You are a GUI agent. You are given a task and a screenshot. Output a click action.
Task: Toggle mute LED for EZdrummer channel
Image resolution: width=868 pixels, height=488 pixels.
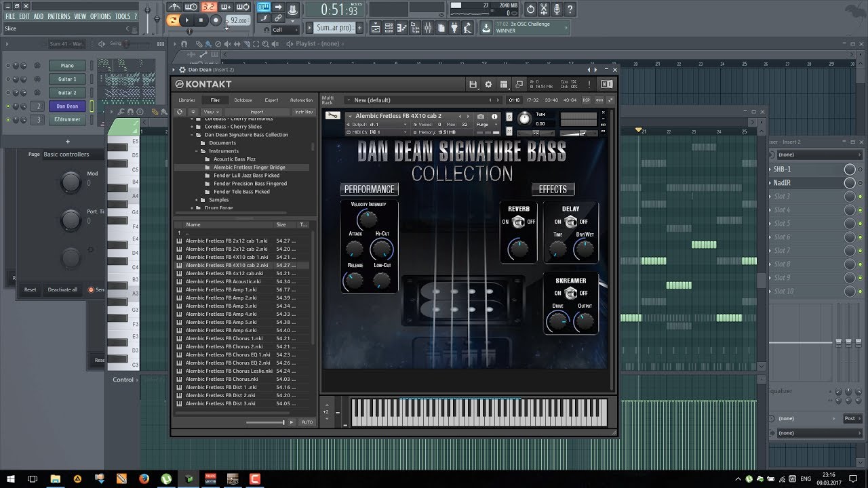pyautogui.click(x=8, y=120)
